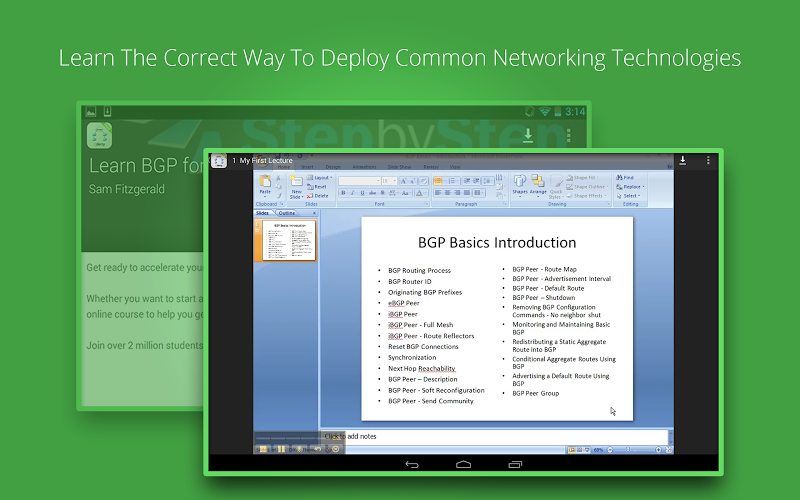Image resolution: width=800 pixels, height=500 pixels.
Task: Tap the Android recent apps button
Action: point(515,464)
